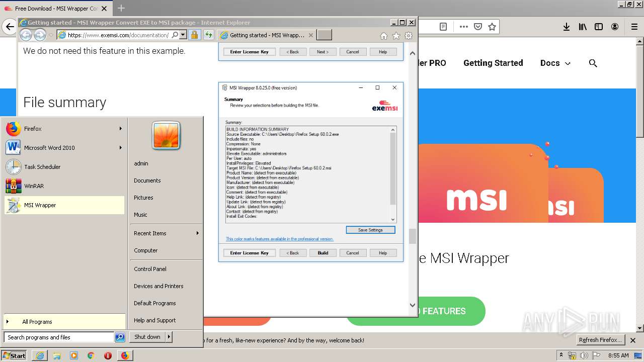Click Internet Explorer forward arrow
This screenshot has width=644, height=362.
[x=40, y=35]
